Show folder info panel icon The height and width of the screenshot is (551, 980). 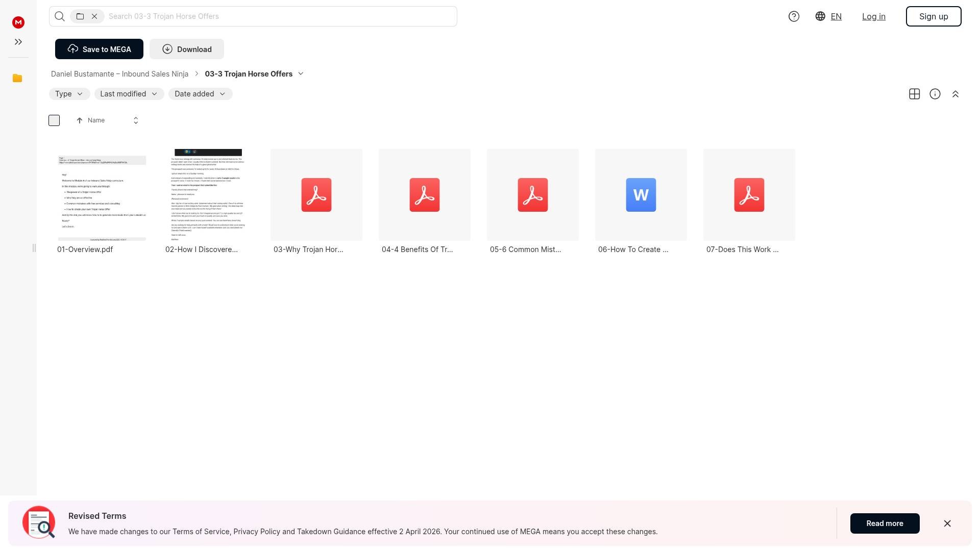pyautogui.click(x=935, y=94)
